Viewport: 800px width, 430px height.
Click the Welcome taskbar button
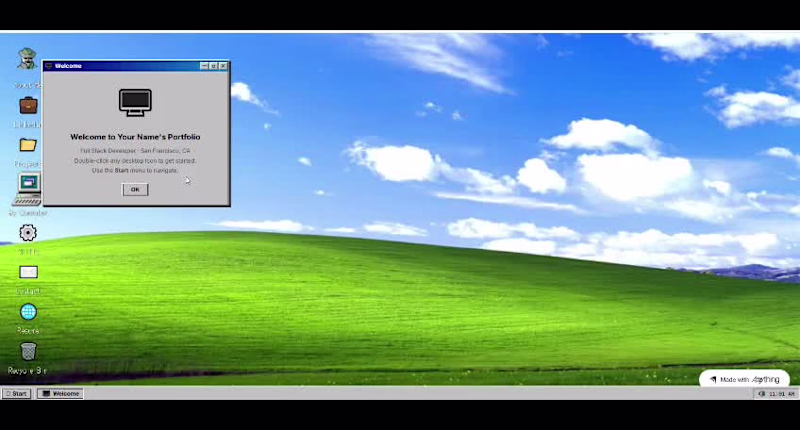point(60,393)
